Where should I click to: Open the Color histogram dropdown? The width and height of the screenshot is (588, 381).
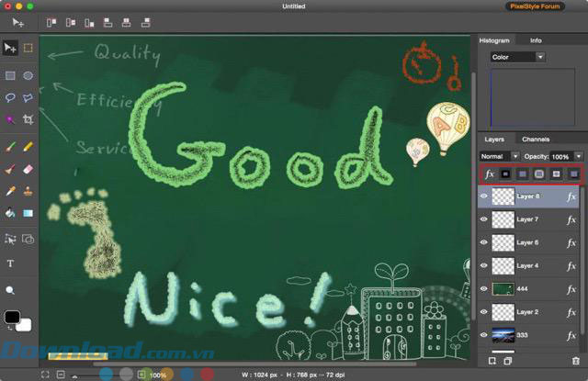[x=517, y=57]
